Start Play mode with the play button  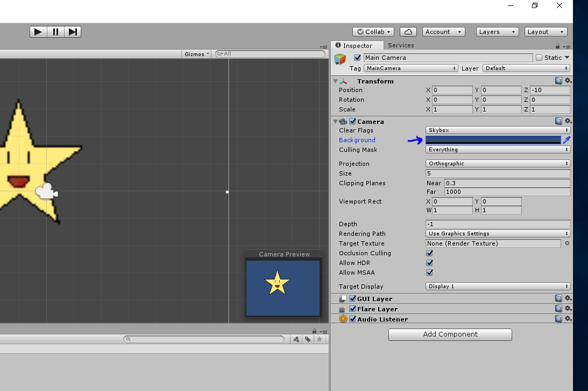[38, 32]
